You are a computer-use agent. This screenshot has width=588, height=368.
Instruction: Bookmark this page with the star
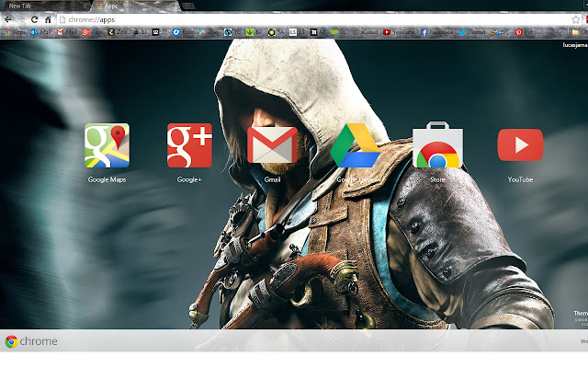pos(575,19)
